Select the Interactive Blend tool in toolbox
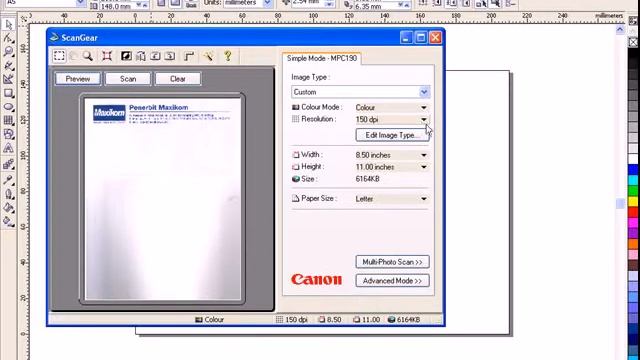 9,164
